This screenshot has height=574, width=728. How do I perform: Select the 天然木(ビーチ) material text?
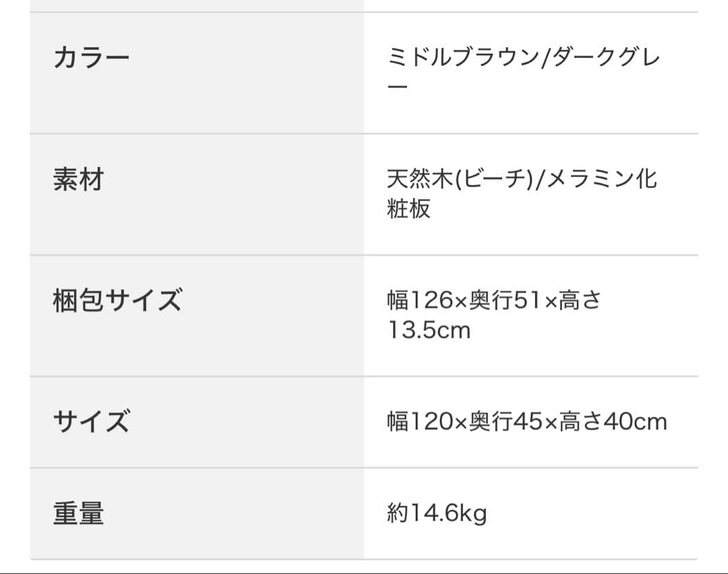tap(458, 179)
